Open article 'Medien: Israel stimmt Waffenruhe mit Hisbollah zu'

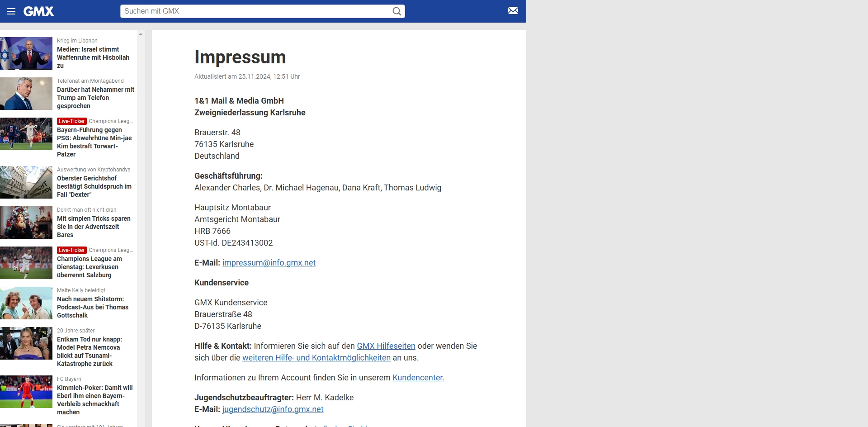pos(93,57)
